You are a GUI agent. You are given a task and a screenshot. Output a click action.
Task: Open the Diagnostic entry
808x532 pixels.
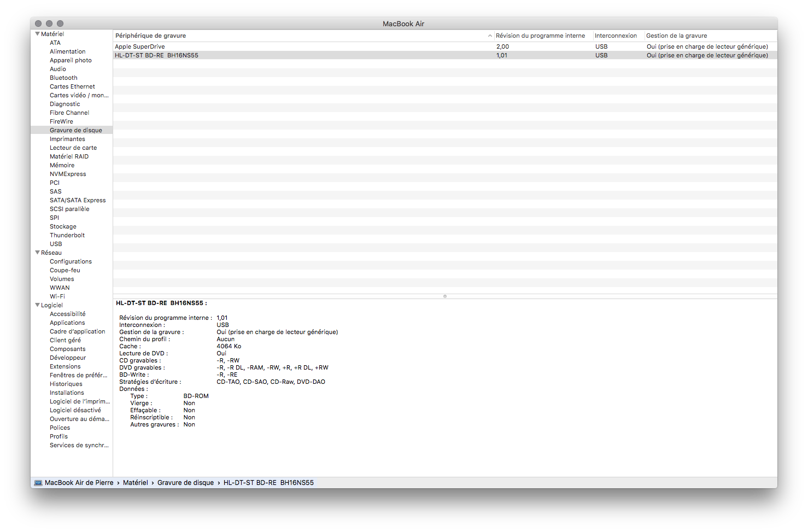click(65, 104)
